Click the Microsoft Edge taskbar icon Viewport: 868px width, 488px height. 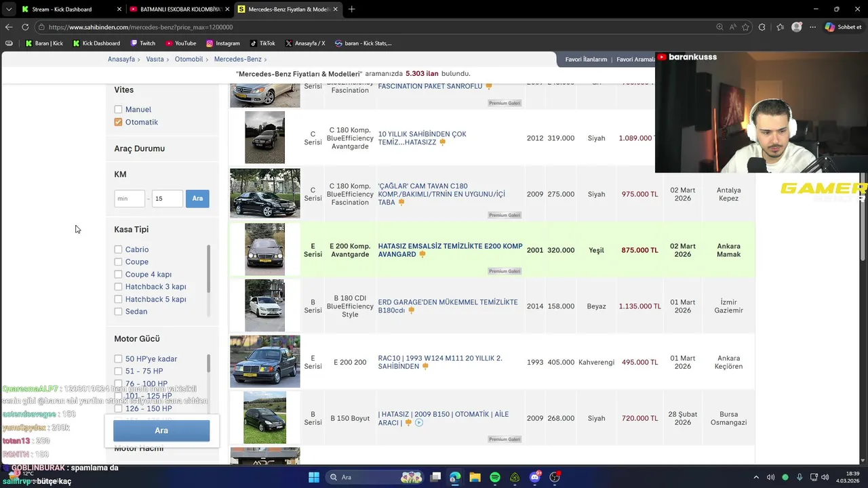point(455,477)
